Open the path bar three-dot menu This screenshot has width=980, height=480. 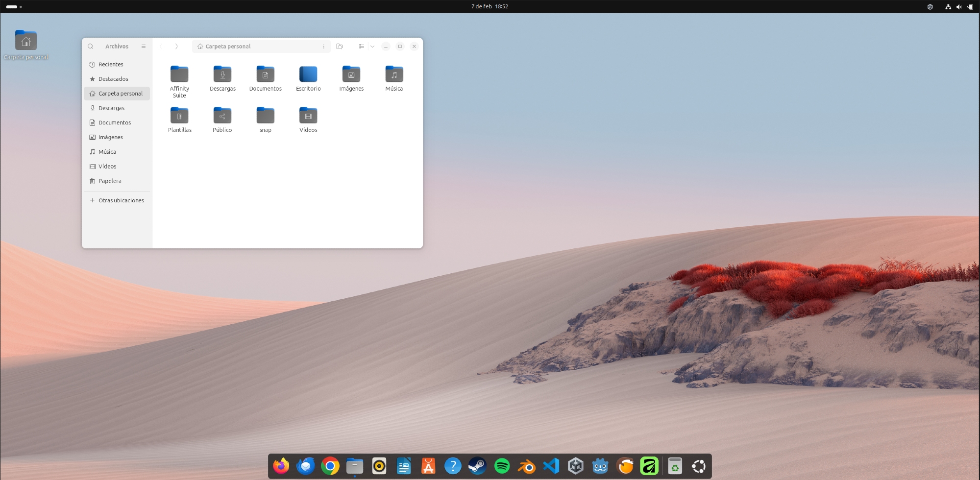(x=324, y=47)
